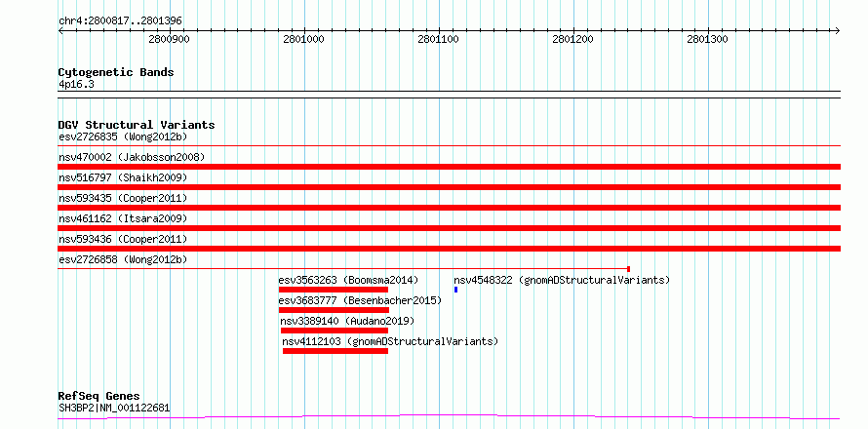Click the magenta SH3BP2 gene line
This screenshot has height=429, width=868.
coord(449,416)
